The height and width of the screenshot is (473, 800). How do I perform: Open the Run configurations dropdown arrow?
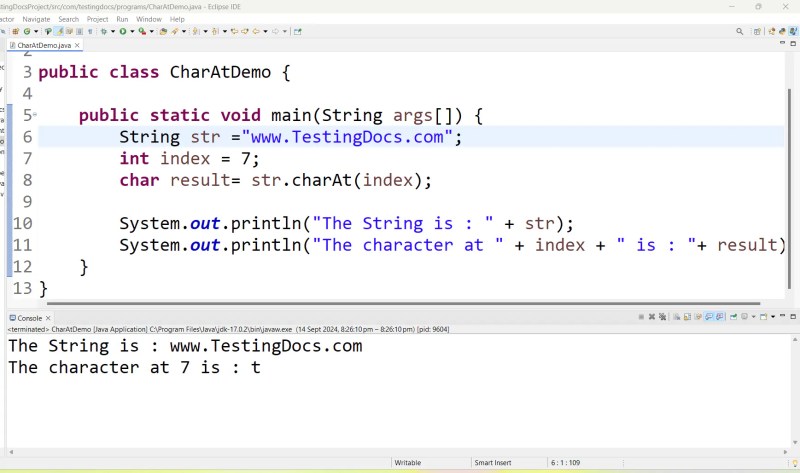(132, 32)
